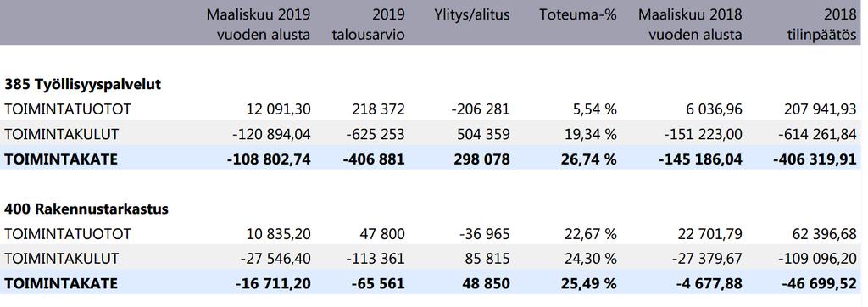Click the Toteuma-% column header
Image resolution: width=868 pixels, height=307 pixels.
pos(578,14)
